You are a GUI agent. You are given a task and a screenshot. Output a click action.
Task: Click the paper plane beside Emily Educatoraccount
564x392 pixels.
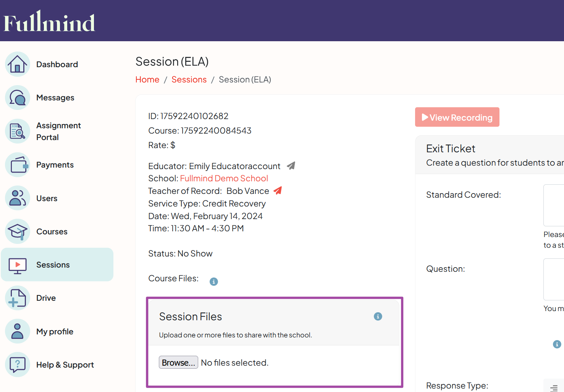coord(290,165)
